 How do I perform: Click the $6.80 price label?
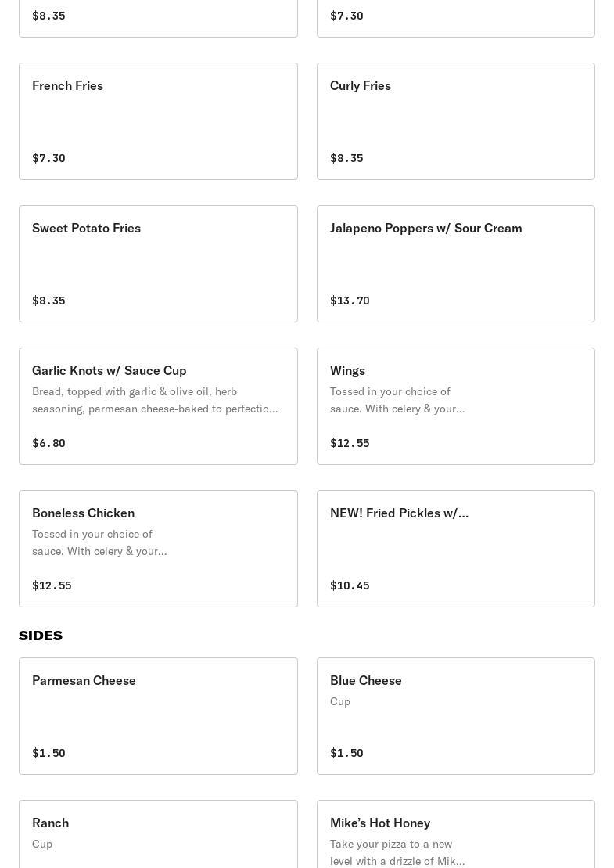tap(48, 443)
